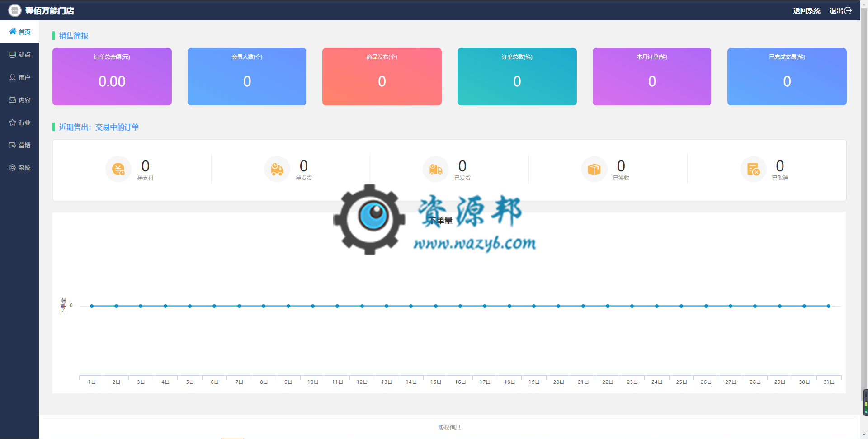
Task: Click 返回系统 return to system link
Action: point(807,11)
